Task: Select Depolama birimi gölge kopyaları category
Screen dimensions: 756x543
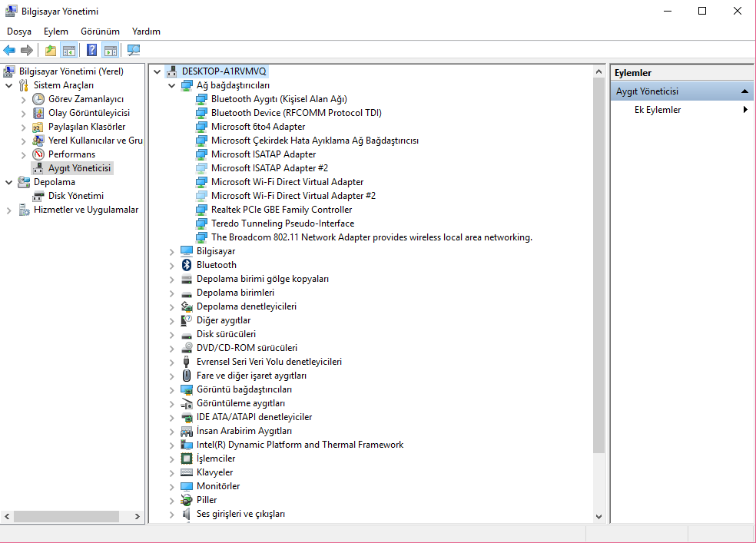Action: tap(263, 279)
